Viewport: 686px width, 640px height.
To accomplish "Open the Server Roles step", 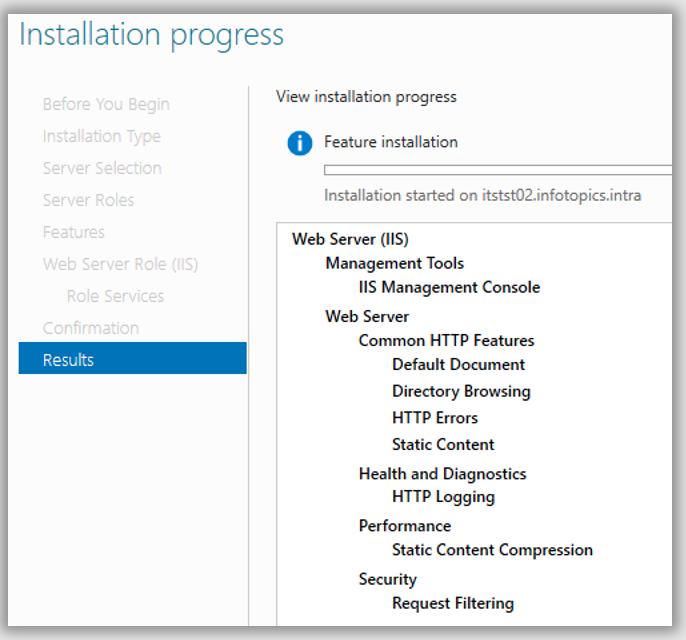I will pos(88,200).
